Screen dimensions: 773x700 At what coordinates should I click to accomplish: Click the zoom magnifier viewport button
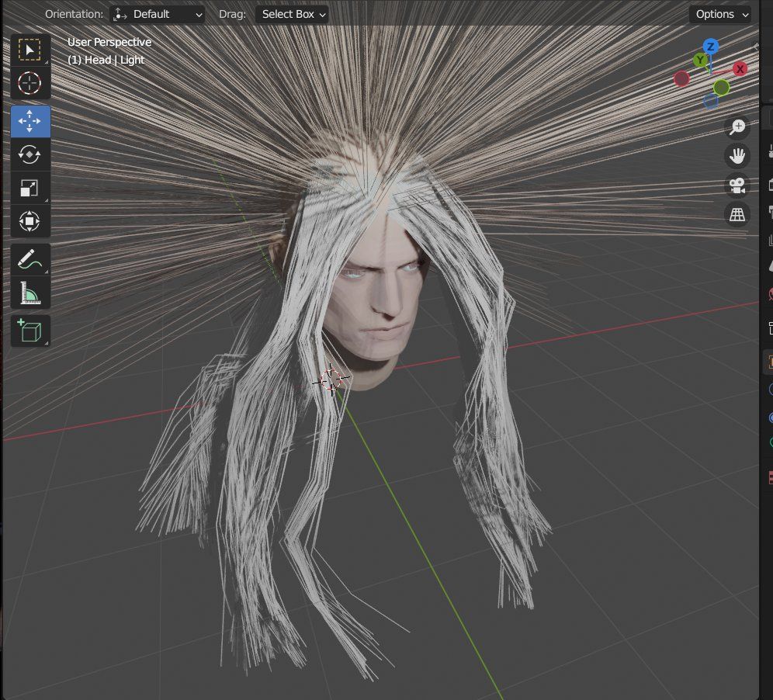click(737, 126)
